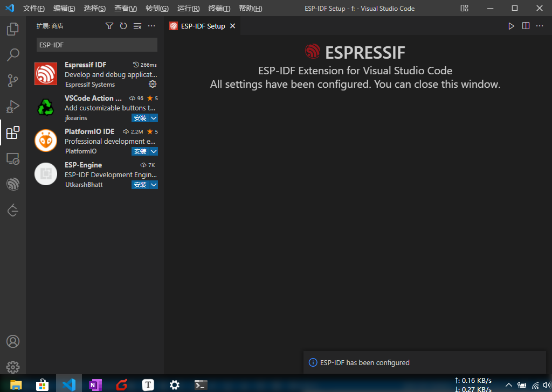Image resolution: width=552 pixels, height=392 pixels.
Task: Click Espressif IDF extension logo
Action: (46, 74)
